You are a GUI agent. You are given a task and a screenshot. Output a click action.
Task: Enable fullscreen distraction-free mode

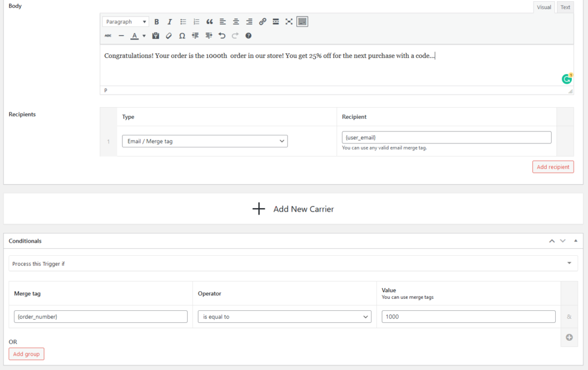(289, 22)
